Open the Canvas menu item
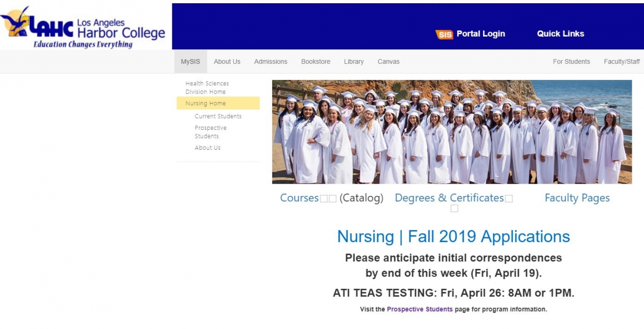 tap(389, 62)
